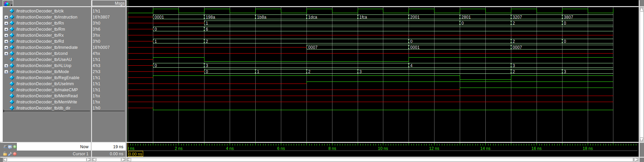Click the values pane scroll-right arrow
This screenshot has width=644, height=162.
tap(123, 160)
